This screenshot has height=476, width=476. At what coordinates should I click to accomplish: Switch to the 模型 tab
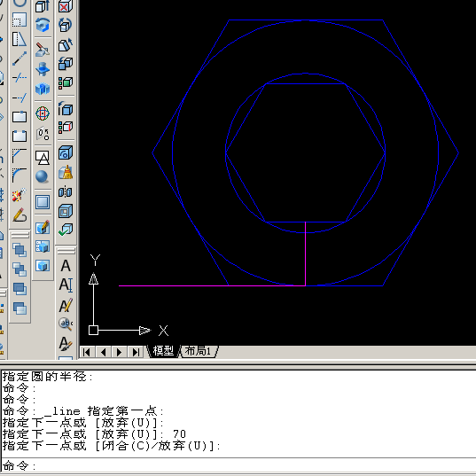click(x=163, y=351)
